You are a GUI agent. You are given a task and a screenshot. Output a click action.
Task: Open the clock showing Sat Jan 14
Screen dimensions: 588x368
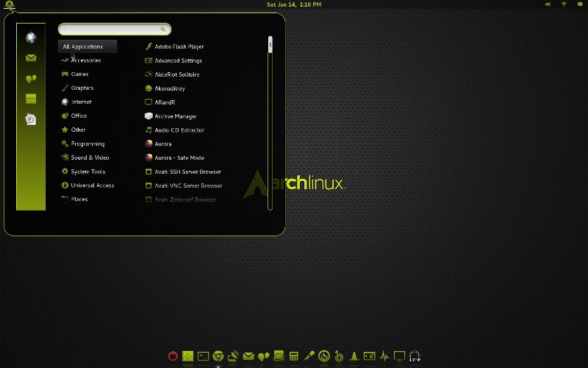pos(294,4)
